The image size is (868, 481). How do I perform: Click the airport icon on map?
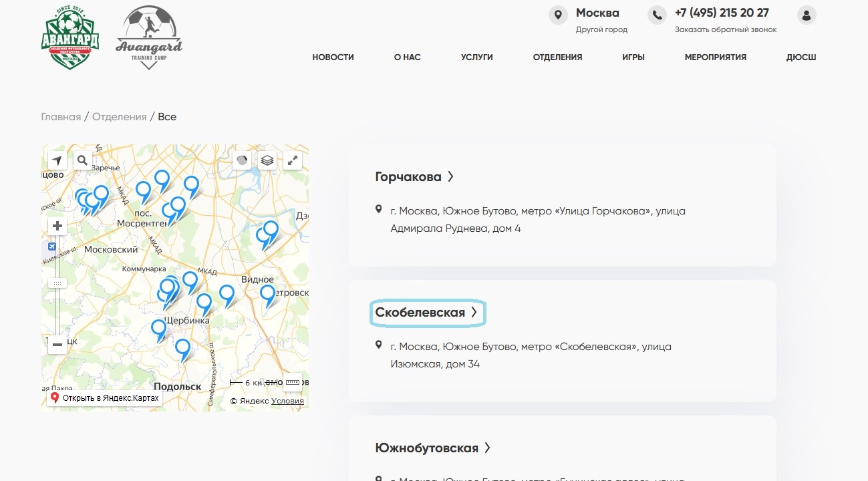52,247
